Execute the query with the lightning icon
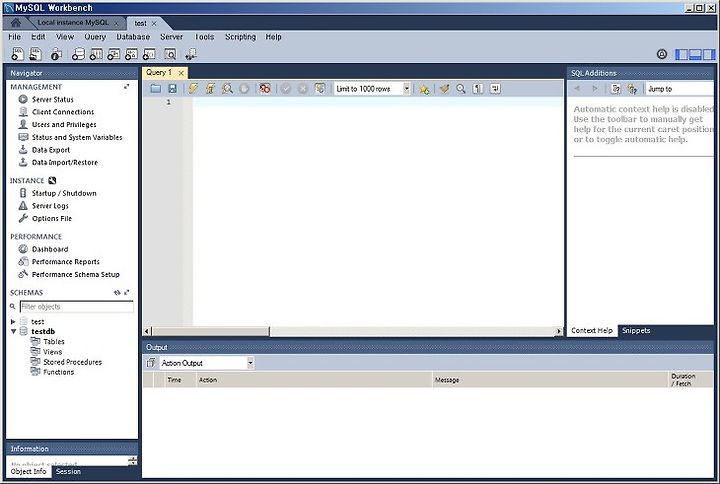720x484 pixels. 193,89
